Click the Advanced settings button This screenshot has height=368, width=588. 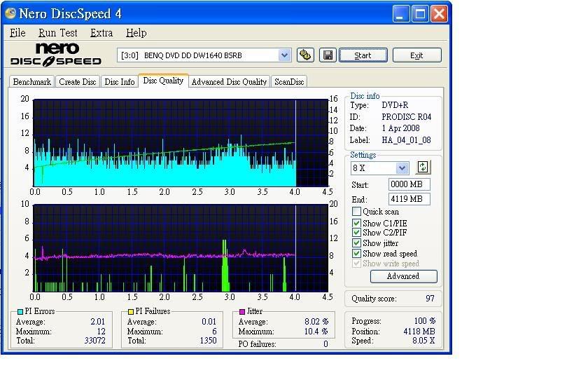pos(403,276)
